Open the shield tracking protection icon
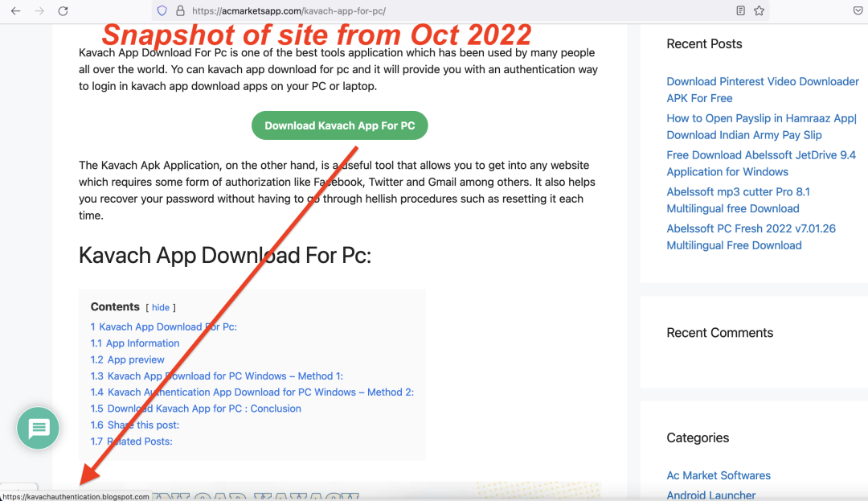The image size is (868, 501). 162,11
